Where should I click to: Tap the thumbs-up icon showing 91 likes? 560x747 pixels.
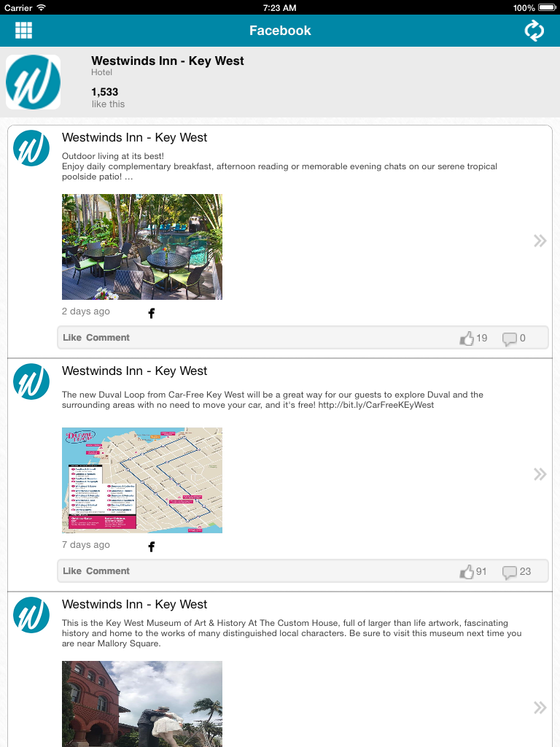click(467, 571)
